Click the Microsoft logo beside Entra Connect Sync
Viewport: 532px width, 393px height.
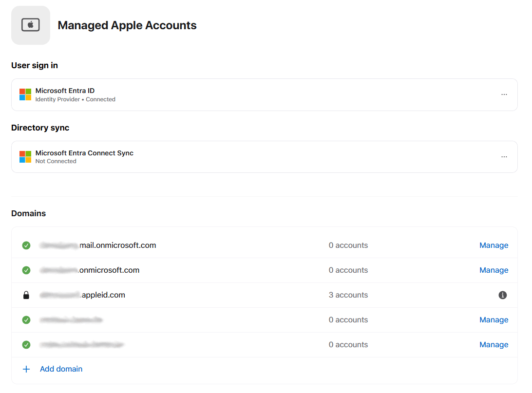coord(25,157)
